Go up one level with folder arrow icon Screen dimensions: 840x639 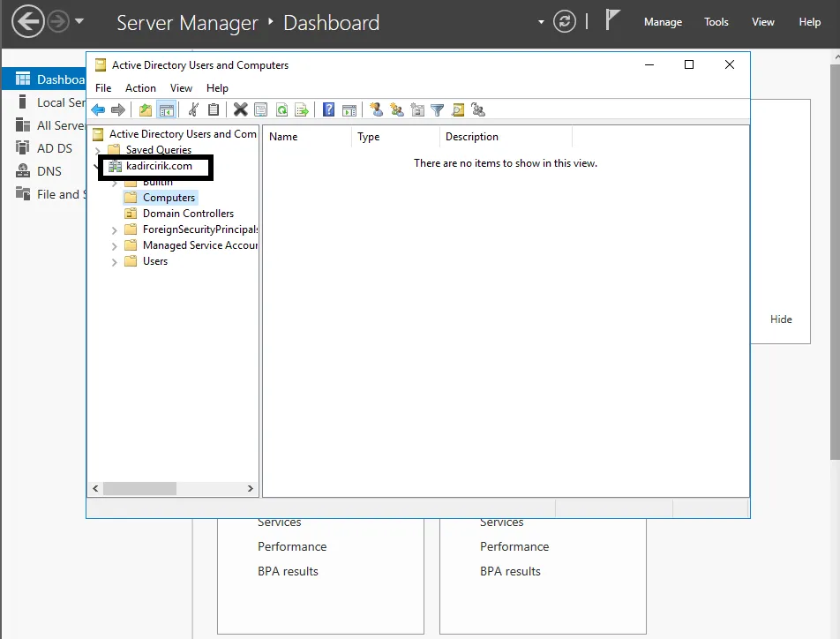point(146,110)
